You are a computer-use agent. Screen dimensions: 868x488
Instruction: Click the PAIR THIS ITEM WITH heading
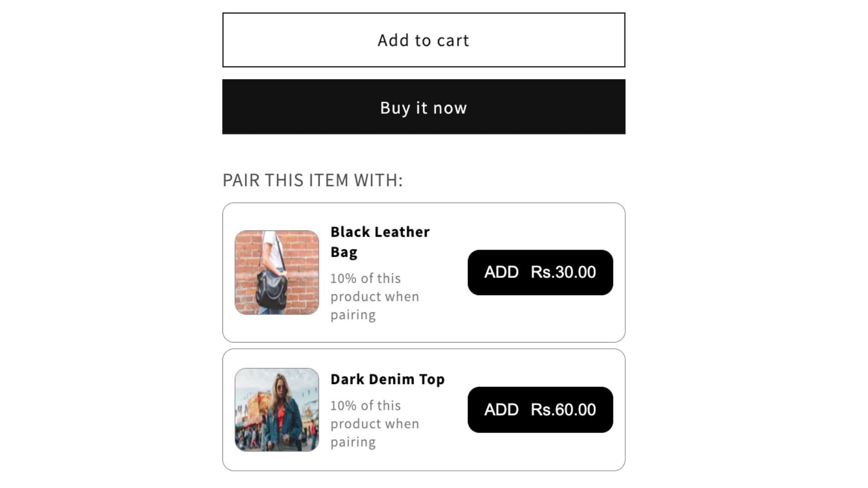312,179
